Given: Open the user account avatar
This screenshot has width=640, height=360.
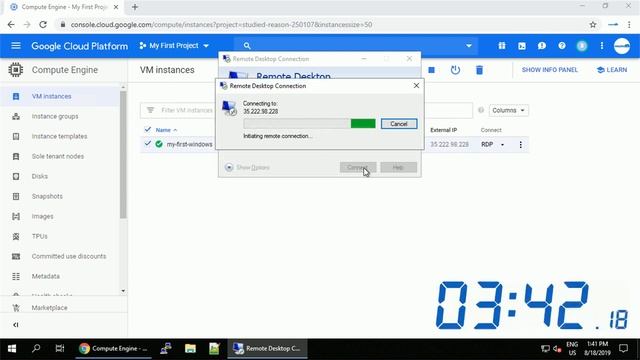Looking at the screenshot, I should click(x=622, y=46).
